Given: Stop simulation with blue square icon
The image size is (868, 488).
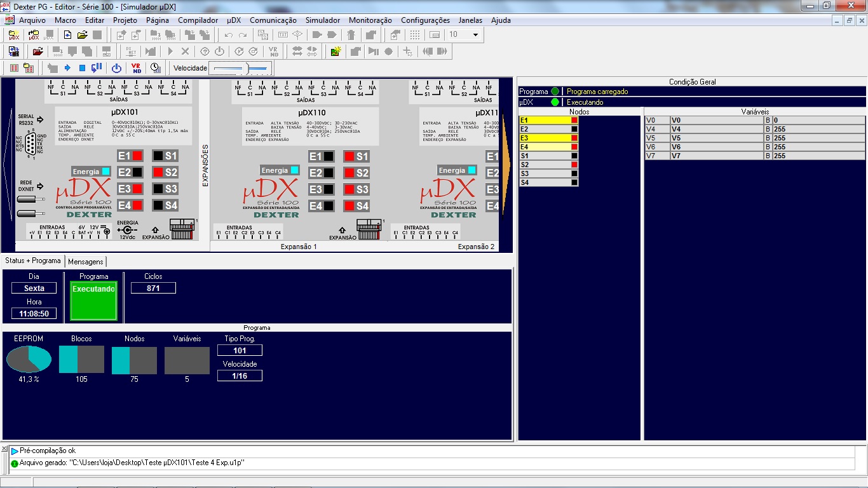Looking at the screenshot, I should 82,68.
